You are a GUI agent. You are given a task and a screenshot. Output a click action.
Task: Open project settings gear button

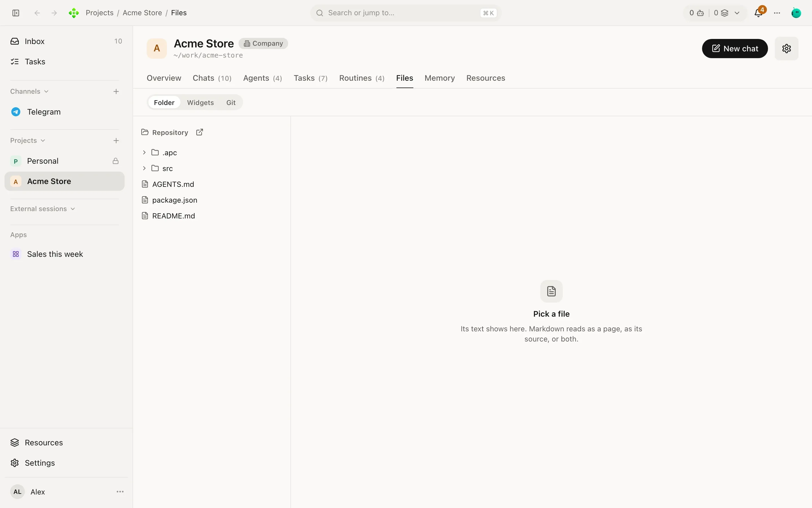pyautogui.click(x=787, y=48)
